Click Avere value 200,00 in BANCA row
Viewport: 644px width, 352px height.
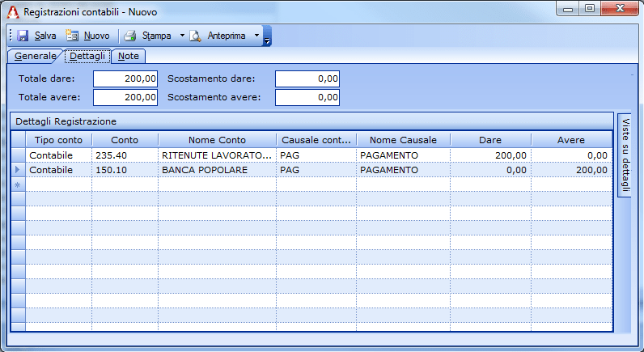(571, 170)
